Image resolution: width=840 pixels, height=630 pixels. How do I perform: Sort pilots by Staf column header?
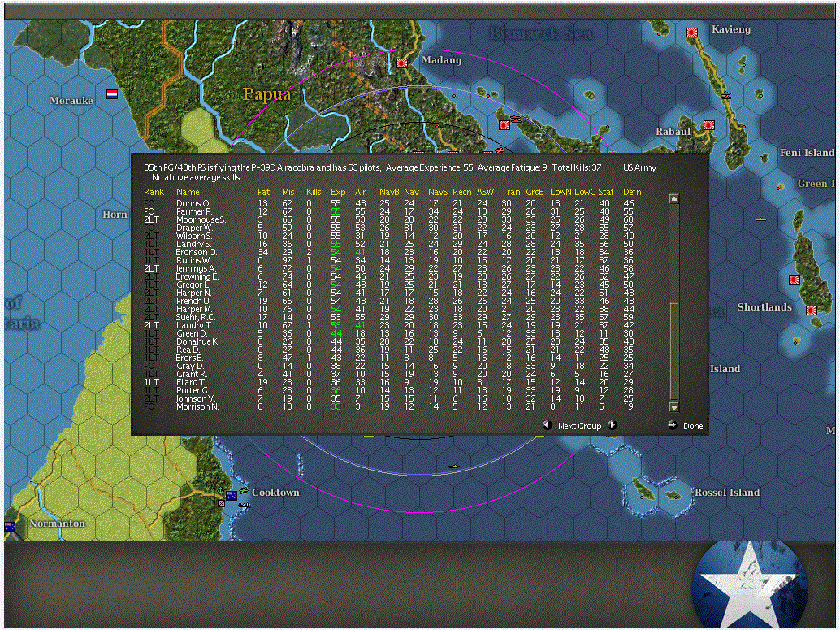click(x=606, y=192)
